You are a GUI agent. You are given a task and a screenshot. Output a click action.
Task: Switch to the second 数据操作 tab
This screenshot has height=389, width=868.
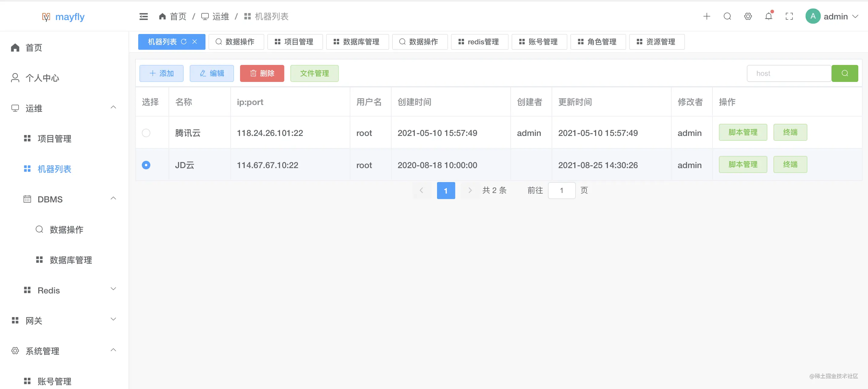(x=419, y=42)
